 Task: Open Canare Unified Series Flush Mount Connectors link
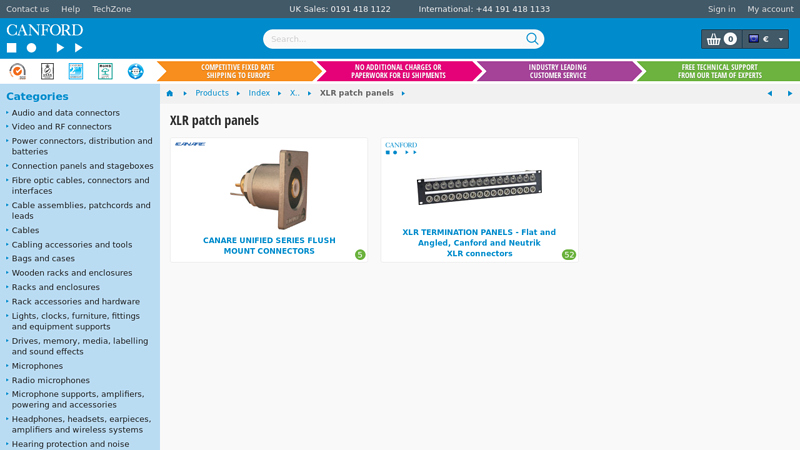coord(269,245)
